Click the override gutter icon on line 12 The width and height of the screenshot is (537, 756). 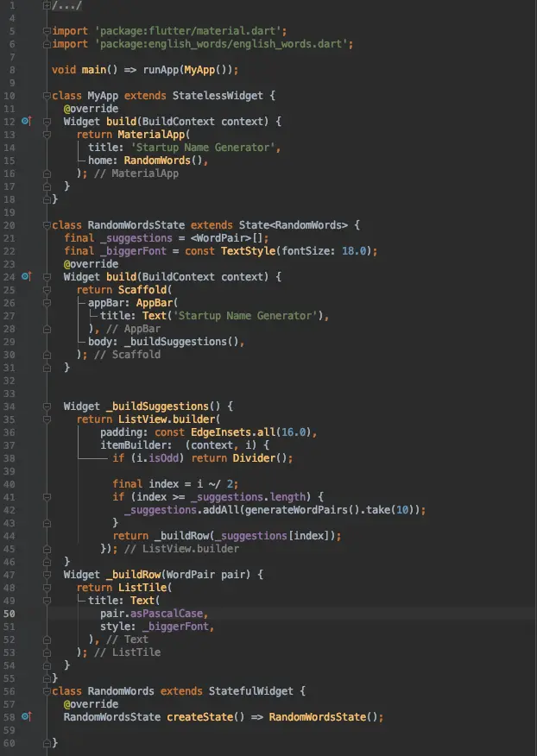pyautogui.click(x=27, y=121)
